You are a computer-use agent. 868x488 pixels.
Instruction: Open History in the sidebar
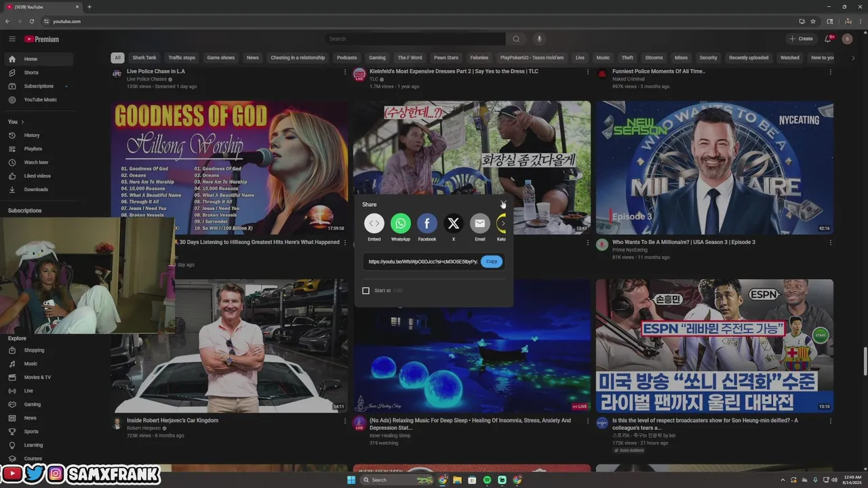39,135
